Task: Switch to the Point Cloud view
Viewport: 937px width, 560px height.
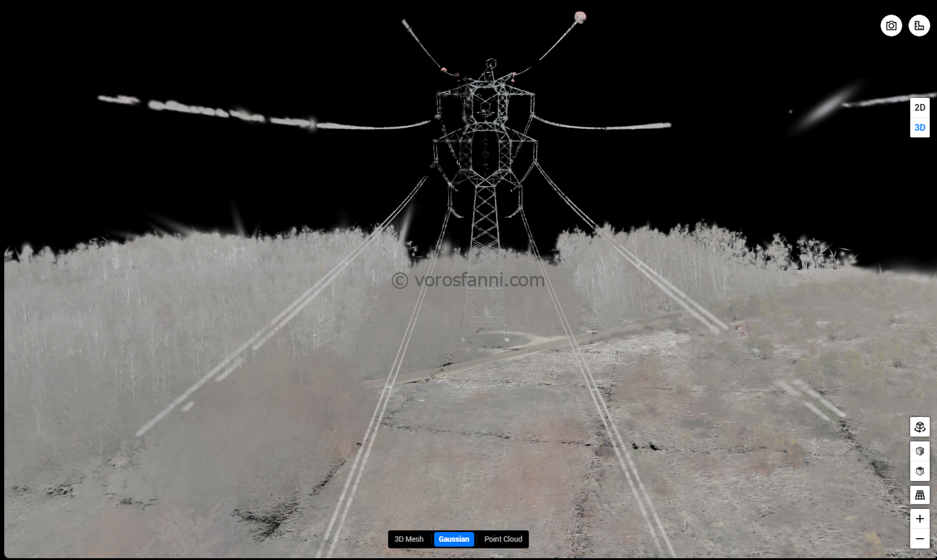Action: point(503,539)
